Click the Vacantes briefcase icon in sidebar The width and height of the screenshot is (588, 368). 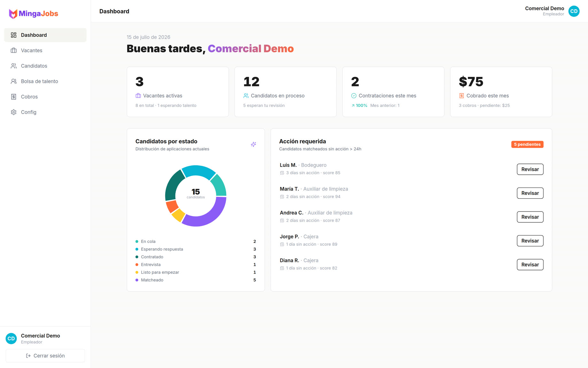click(x=13, y=50)
